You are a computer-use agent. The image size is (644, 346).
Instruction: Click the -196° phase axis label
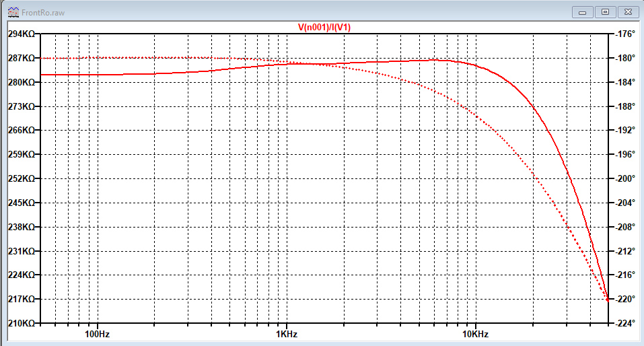click(x=625, y=155)
